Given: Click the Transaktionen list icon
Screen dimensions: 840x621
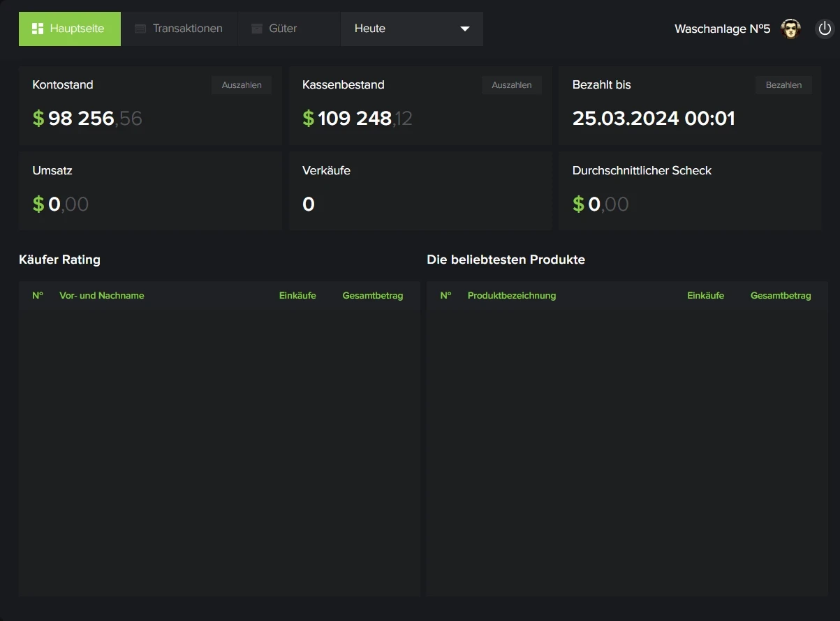Looking at the screenshot, I should click(x=140, y=29).
